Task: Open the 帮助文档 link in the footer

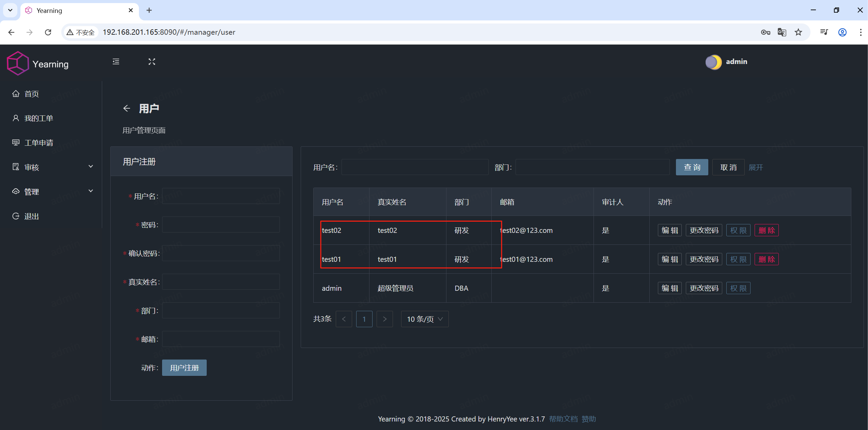Action: 563,419
